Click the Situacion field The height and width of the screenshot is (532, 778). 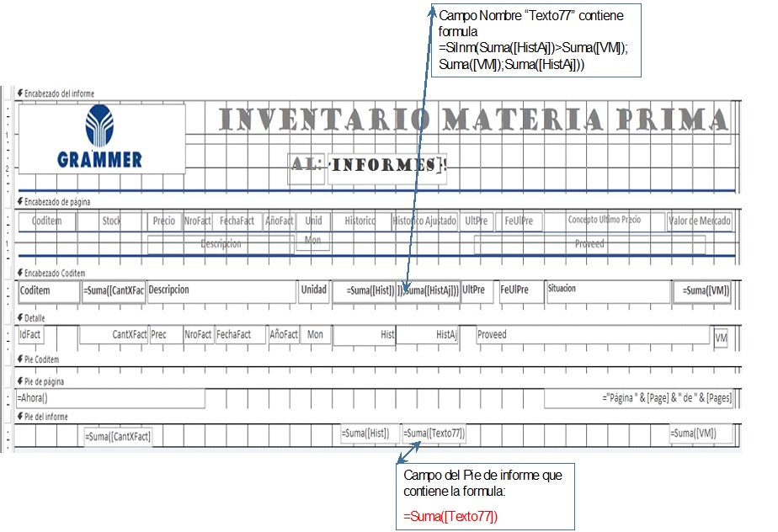[608, 291]
